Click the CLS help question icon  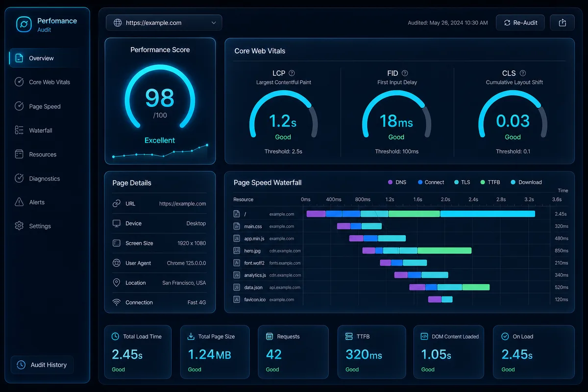click(523, 73)
